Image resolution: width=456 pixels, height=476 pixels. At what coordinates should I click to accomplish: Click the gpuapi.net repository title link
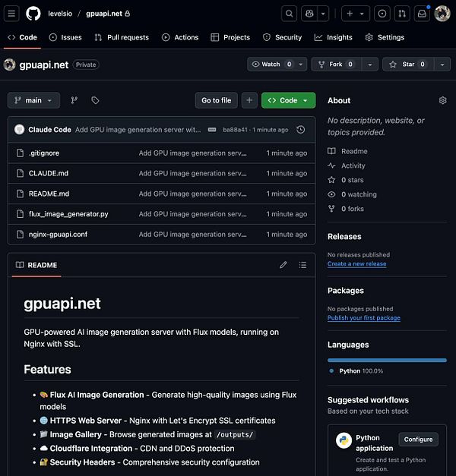pos(44,65)
